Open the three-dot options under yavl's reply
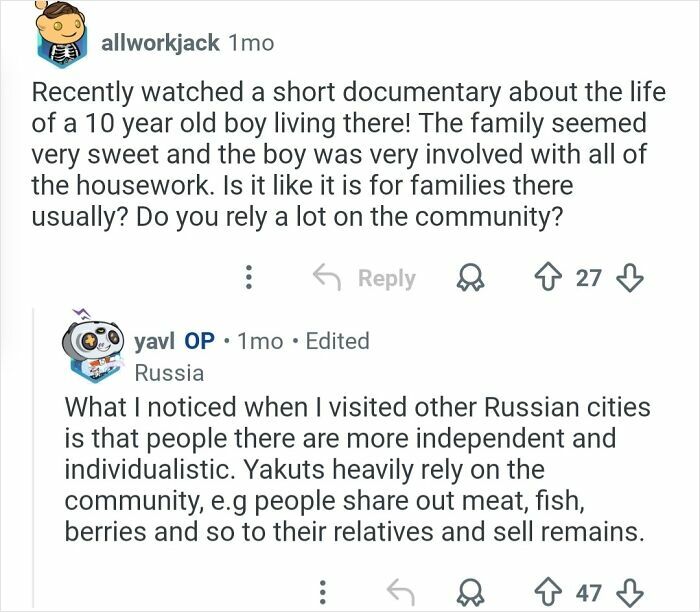700x612 pixels. [x=320, y=592]
